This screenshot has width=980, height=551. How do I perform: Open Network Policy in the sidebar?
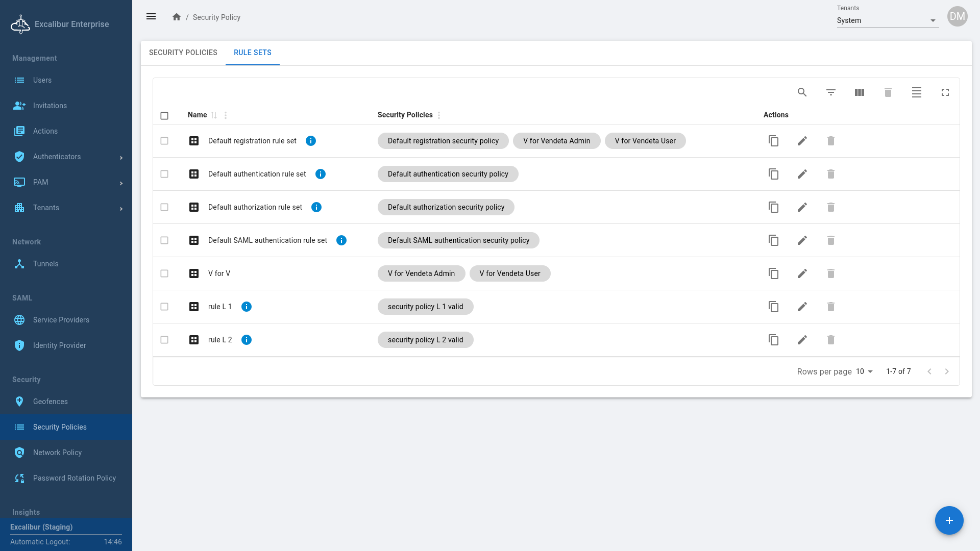point(57,453)
